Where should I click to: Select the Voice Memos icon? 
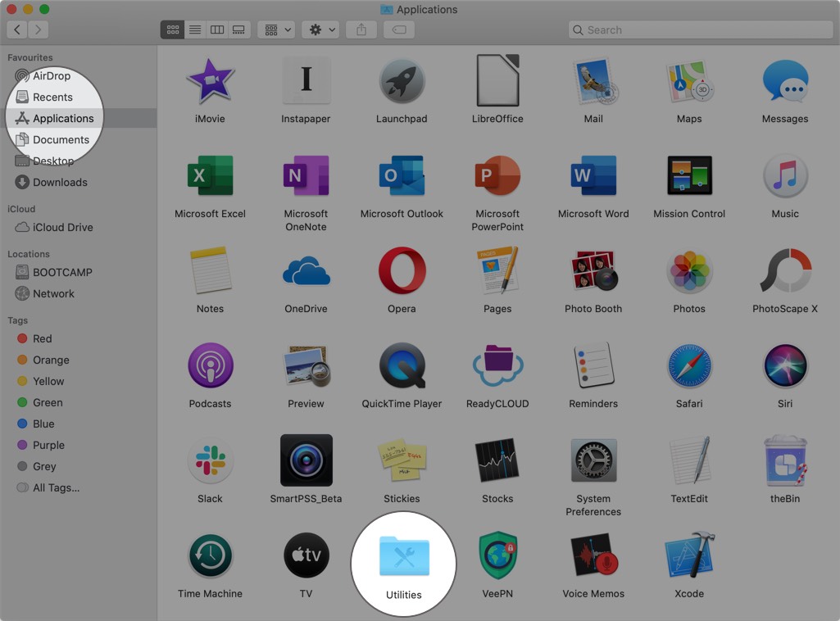(x=595, y=555)
